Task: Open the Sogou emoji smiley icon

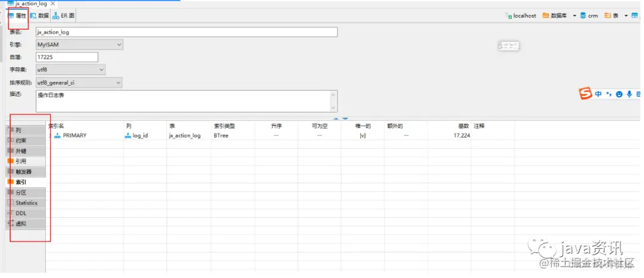Action: [x=620, y=94]
